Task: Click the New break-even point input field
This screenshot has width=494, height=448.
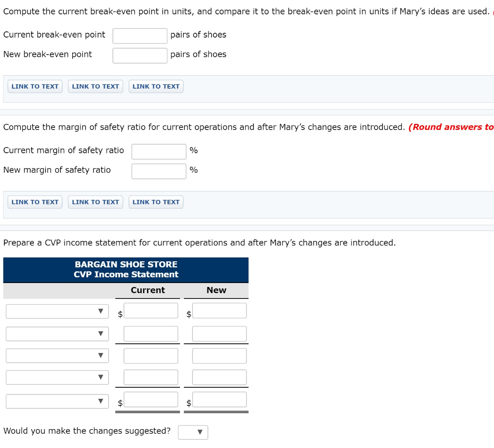Action: point(140,55)
